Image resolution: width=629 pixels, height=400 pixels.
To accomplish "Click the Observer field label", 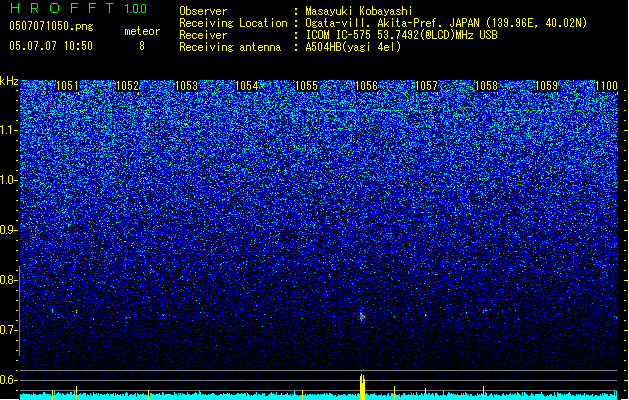I will [203, 11].
